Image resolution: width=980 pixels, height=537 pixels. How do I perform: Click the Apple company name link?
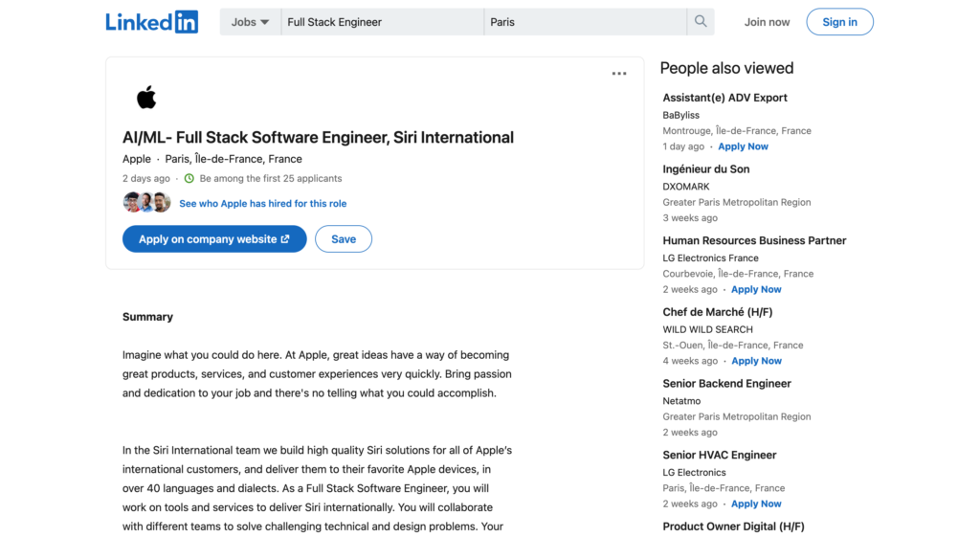tap(136, 159)
